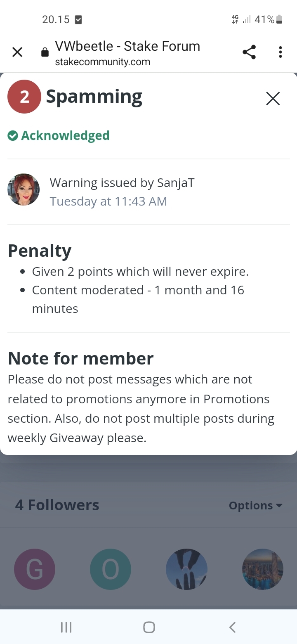Tap the 4 Followers heading
The width and height of the screenshot is (297, 644).
pyautogui.click(x=57, y=505)
